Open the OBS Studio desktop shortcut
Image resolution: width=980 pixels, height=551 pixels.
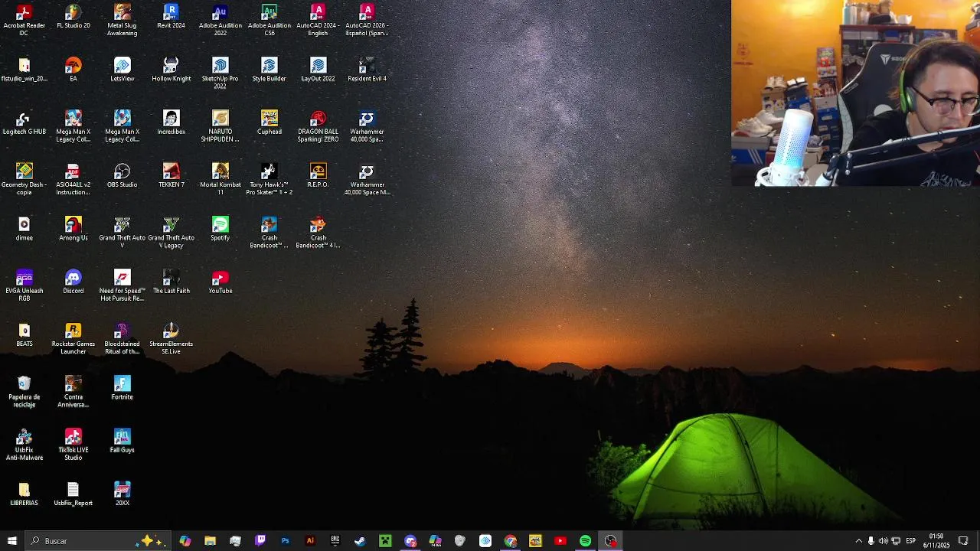click(122, 175)
